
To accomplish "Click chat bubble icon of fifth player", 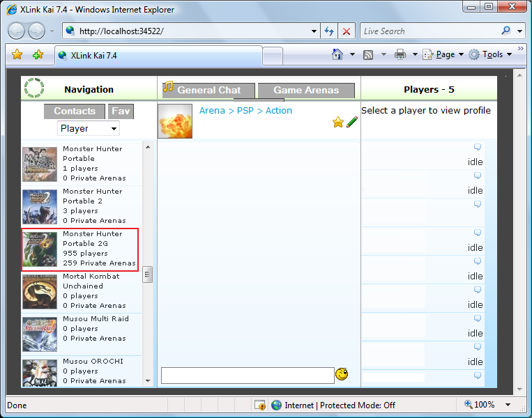I will 478,261.
